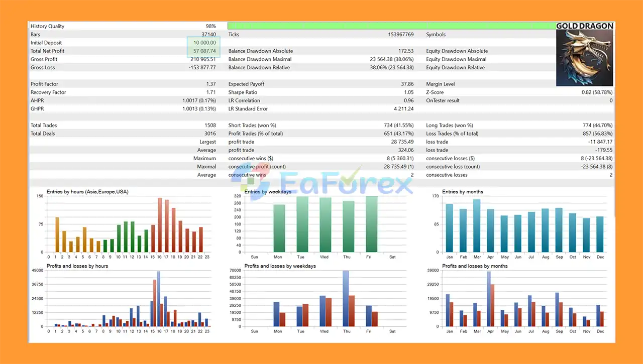Click the Recovery Factor label
The height and width of the screenshot is (364, 643).
(48, 92)
